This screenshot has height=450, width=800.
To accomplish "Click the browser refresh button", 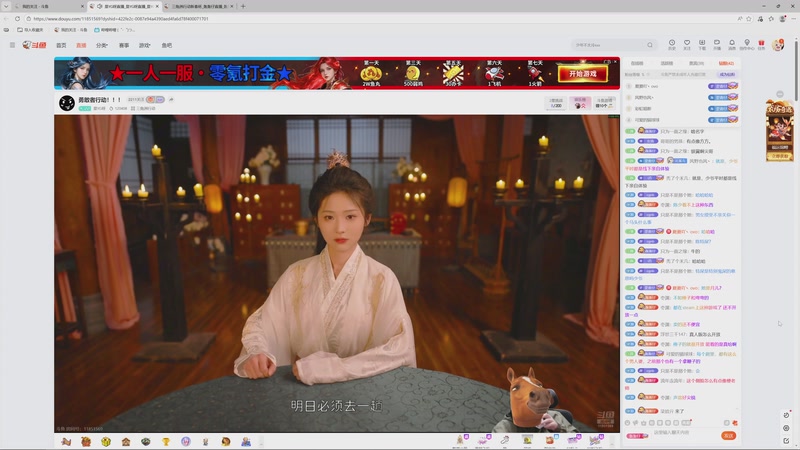I will tap(17, 19).
